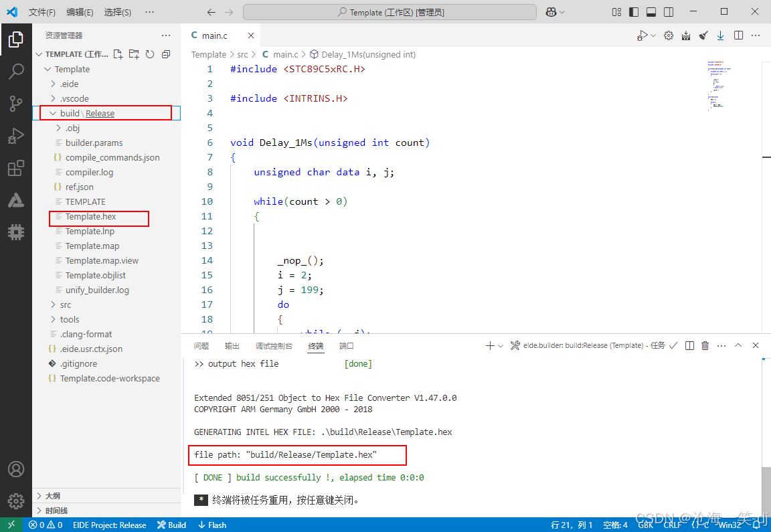Collapse the Template folder
771x532 pixels.
click(48, 70)
